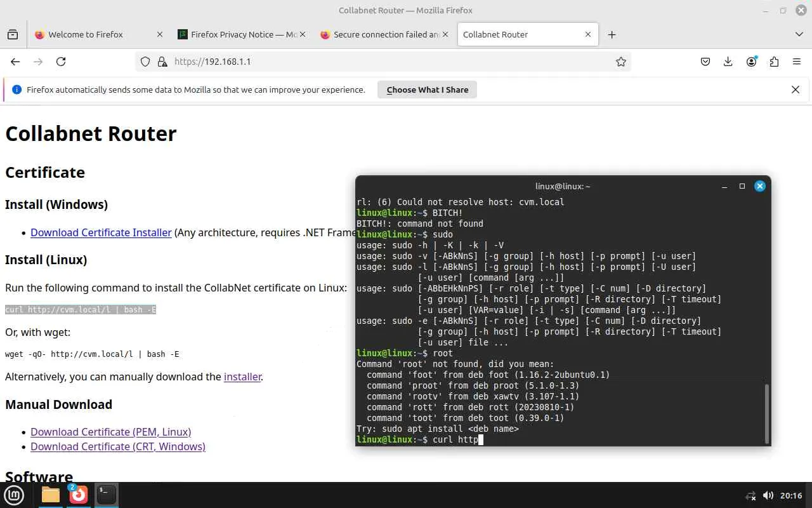Click the wget install command text
Viewport: 812px width, 508px height.
[x=92, y=354]
